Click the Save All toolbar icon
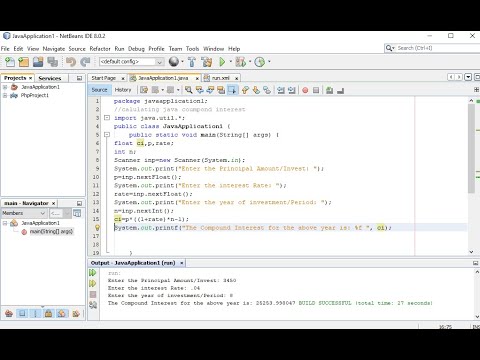Screen dimensions: 480x360 52,62
